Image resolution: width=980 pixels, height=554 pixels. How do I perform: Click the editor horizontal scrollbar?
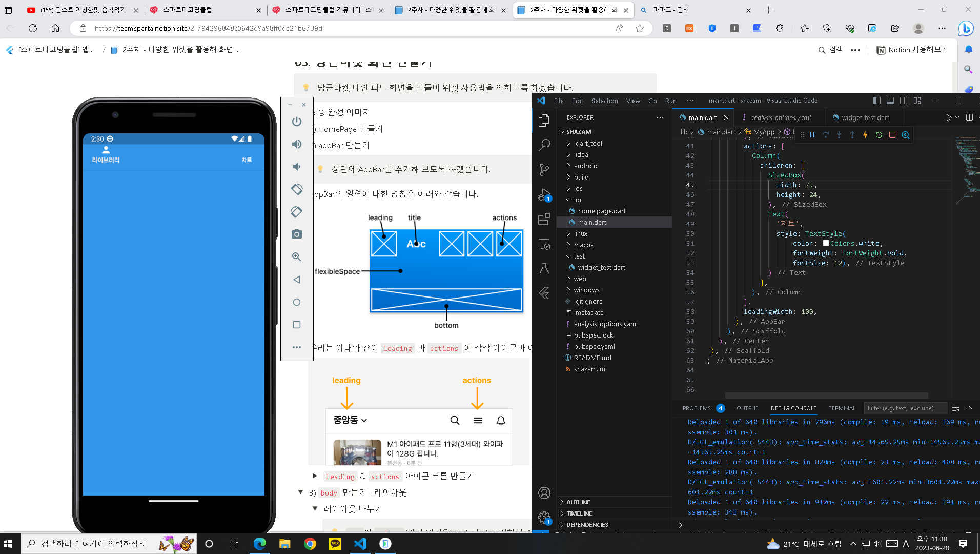click(x=826, y=395)
